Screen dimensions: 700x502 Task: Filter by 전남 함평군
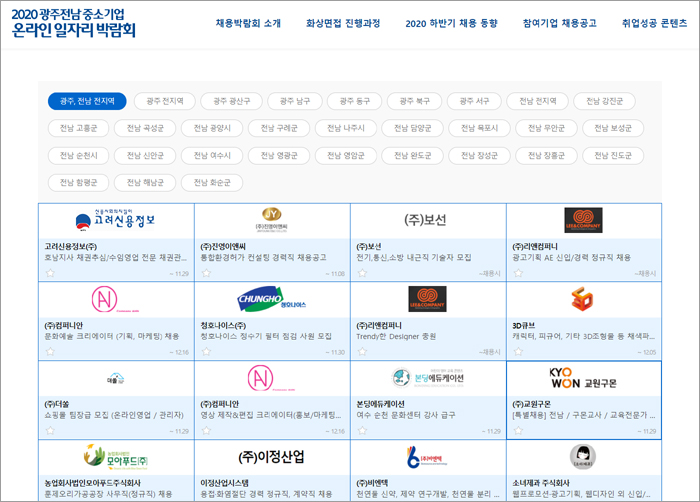(x=78, y=183)
